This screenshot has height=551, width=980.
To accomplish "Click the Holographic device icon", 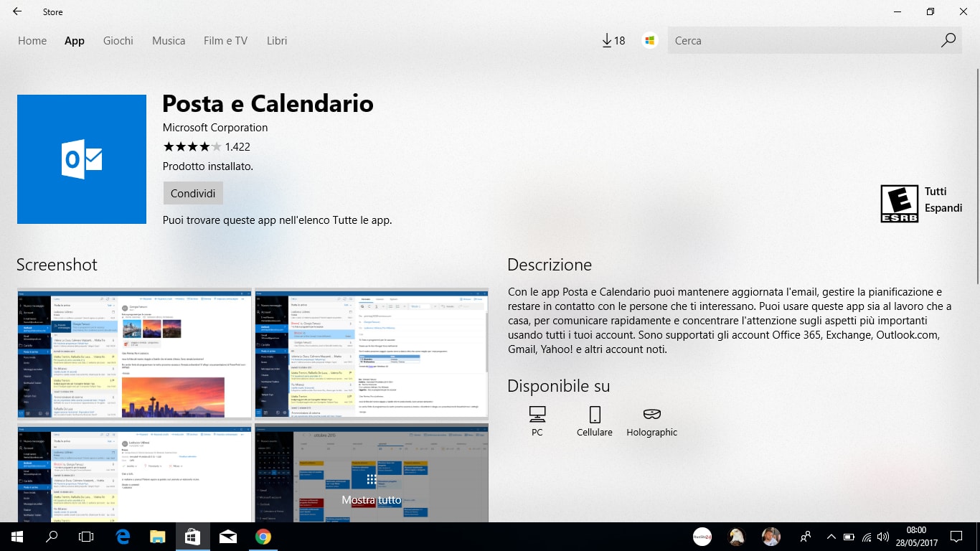I will (651, 413).
